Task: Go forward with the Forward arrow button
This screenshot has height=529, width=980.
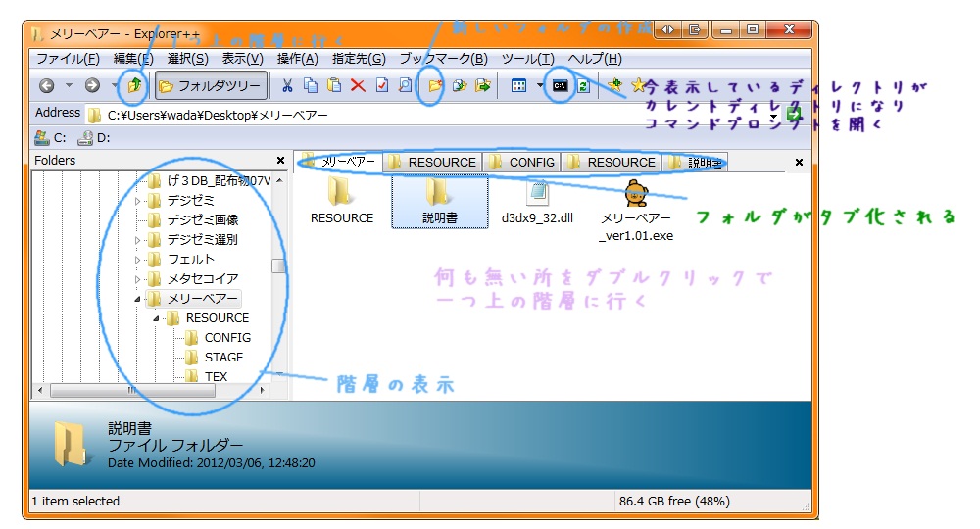Action: tap(92, 85)
